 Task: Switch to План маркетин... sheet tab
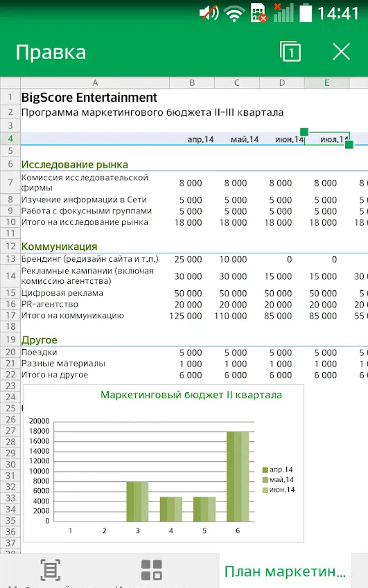pos(285,571)
